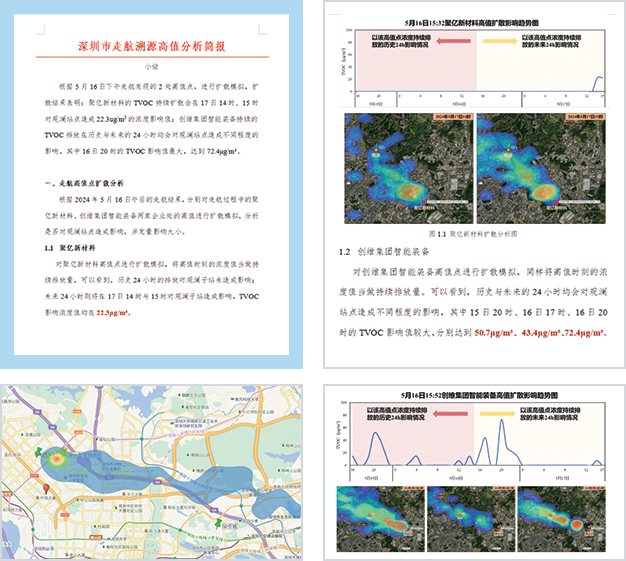Click the red value 50.7μg/m³ in section 1.2
The height and width of the screenshot is (561, 626).
coord(493,333)
